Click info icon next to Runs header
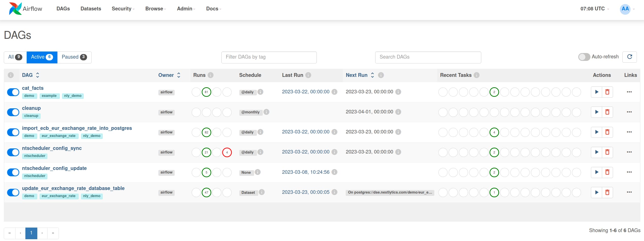 pyautogui.click(x=210, y=75)
